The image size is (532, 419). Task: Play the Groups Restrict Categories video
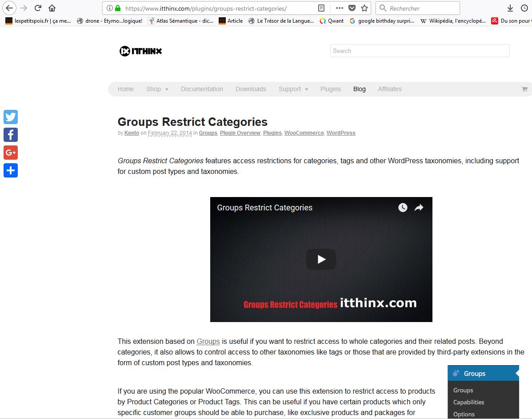pyautogui.click(x=321, y=259)
